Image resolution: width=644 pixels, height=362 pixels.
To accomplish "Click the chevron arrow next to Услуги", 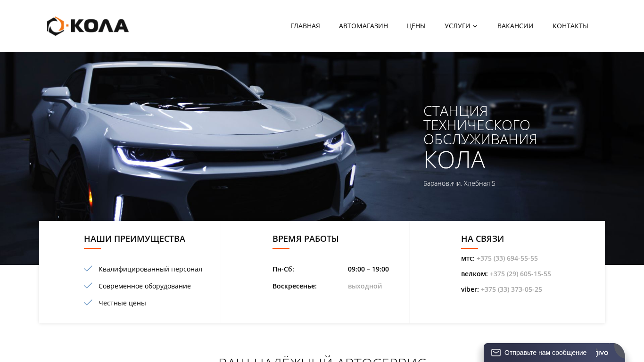I will click(x=475, y=26).
